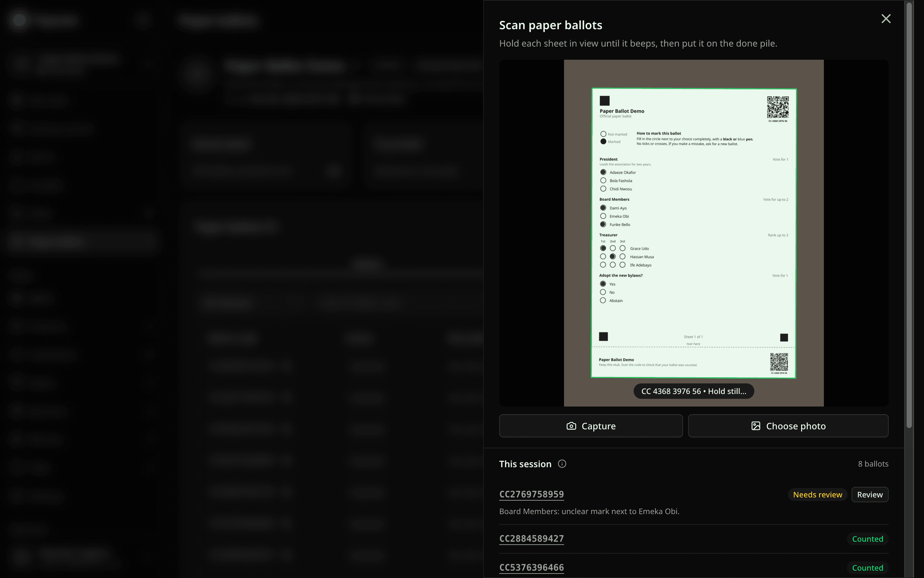The image size is (924, 578).
Task: Click the camera icon in Capture
Action: 571,426
